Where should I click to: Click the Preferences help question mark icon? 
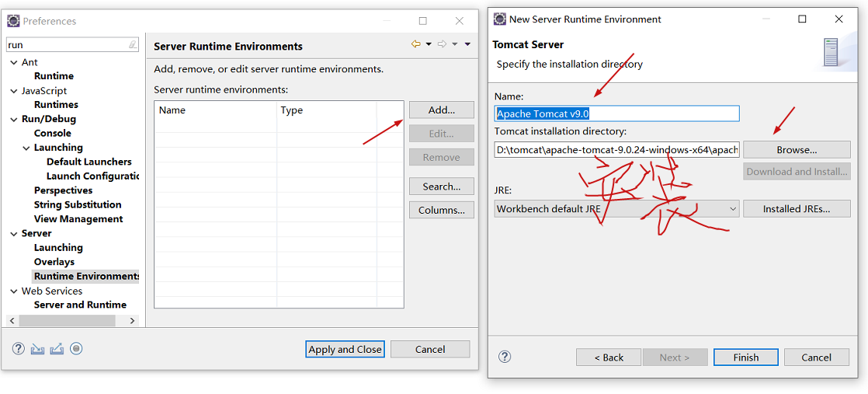click(19, 349)
